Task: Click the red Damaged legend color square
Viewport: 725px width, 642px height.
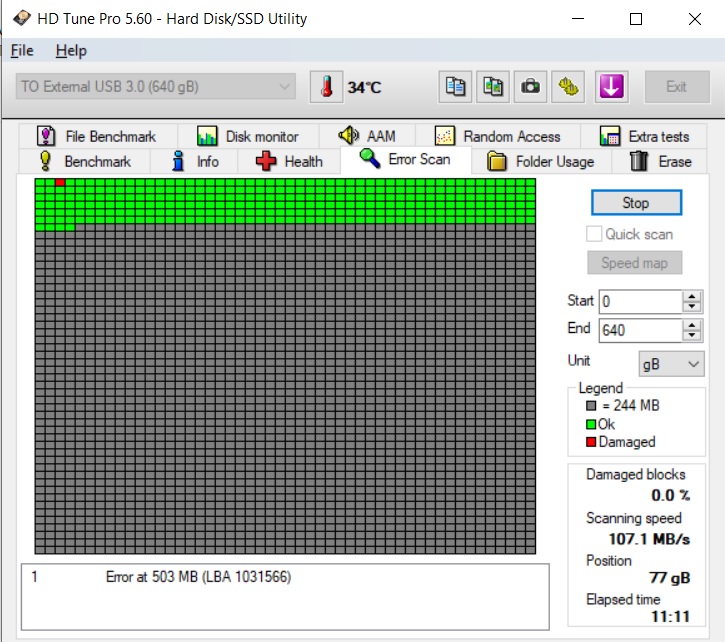Action: pos(590,442)
